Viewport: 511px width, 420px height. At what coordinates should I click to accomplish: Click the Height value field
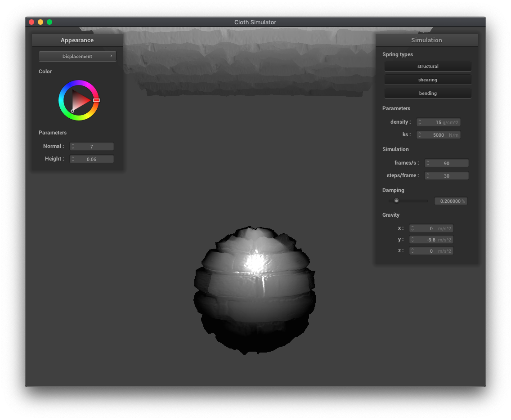click(x=92, y=159)
